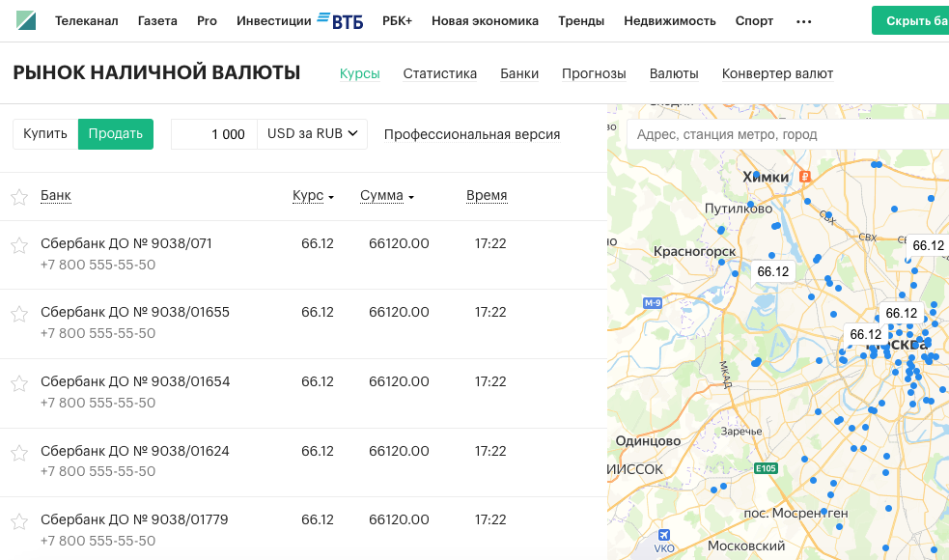Favorite Сбербанк ДО № 9038/01779 with star
The image size is (949, 560).
point(19,521)
